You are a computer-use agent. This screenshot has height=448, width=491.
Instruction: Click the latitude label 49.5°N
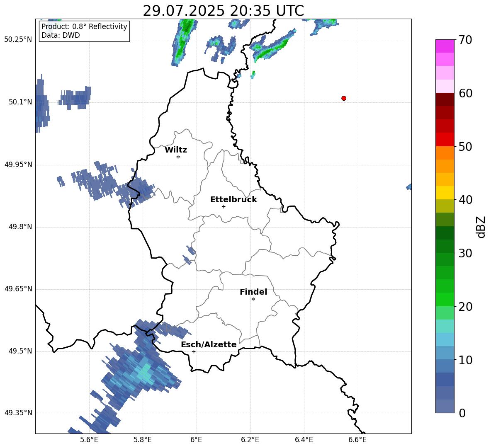pyautogui.click(x=21, y=351)
